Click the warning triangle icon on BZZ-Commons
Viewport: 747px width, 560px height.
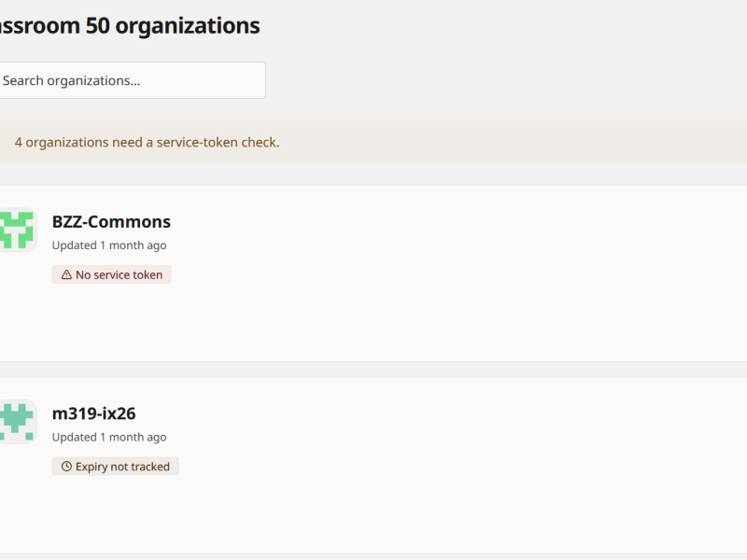66,274
